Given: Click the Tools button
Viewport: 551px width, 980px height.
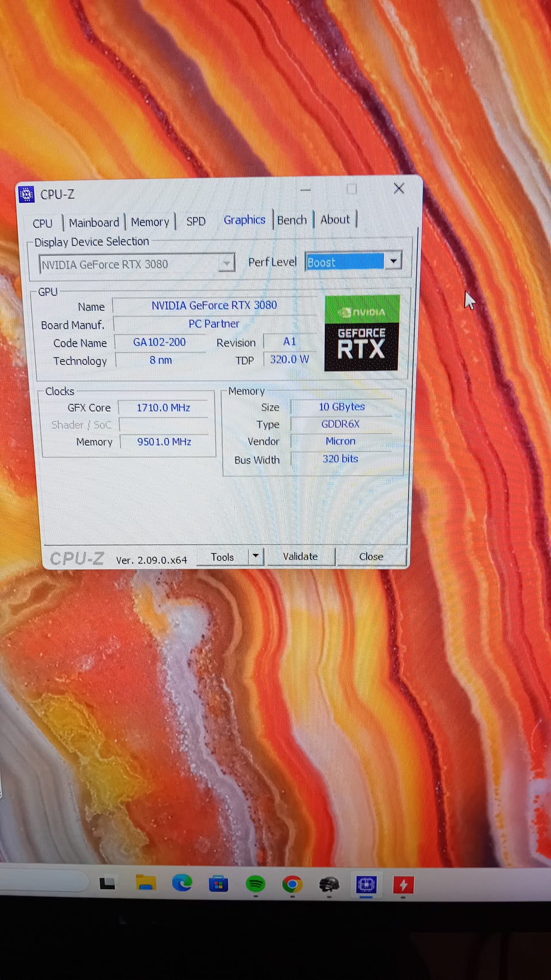Looking at the screenshot, I should [222, 557].
